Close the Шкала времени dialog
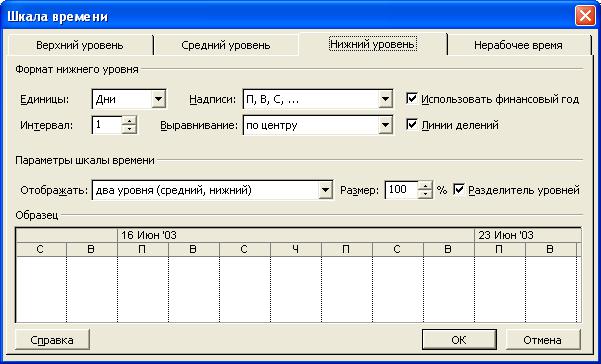Image resolution: width=601 pixels, height=364 pixels. point(585,16)
